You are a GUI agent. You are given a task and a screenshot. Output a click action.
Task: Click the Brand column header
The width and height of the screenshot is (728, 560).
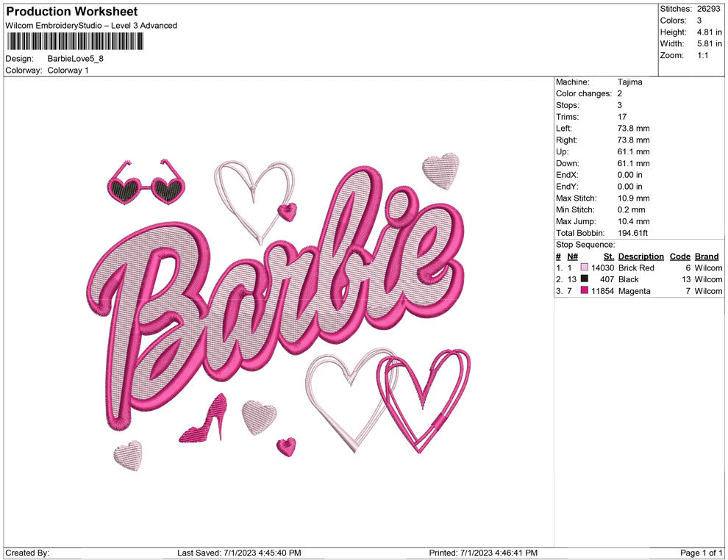click(707, 256)
